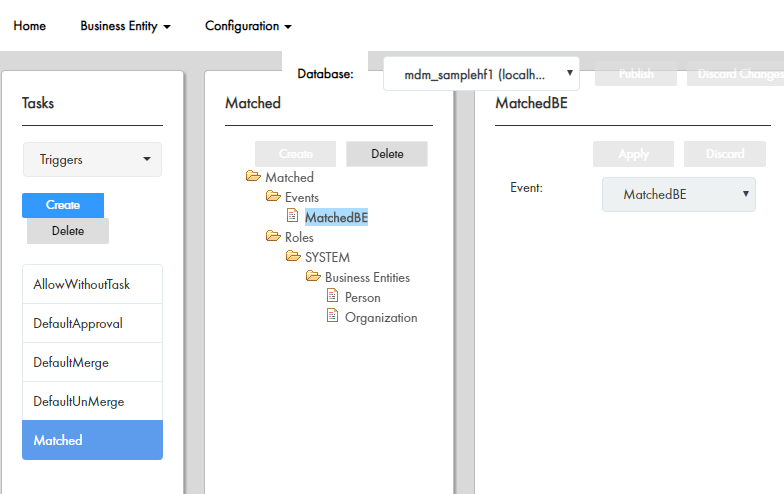Viewport: 784px width, 494px height.
Task: Select the Business Entities tree node
Action: tap(368, 277)
